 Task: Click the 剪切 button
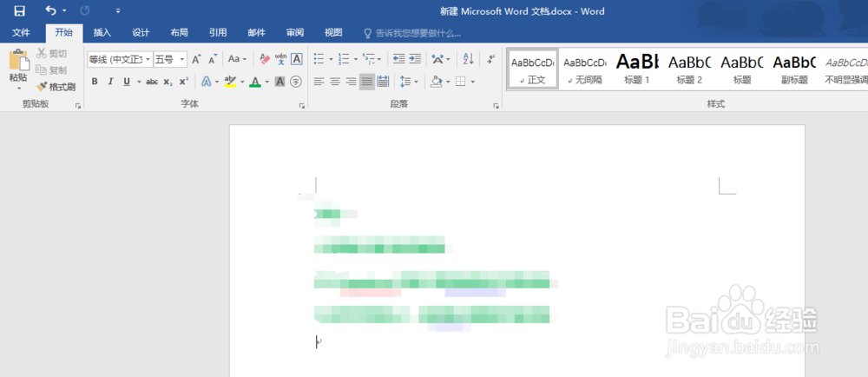[52, 54]
